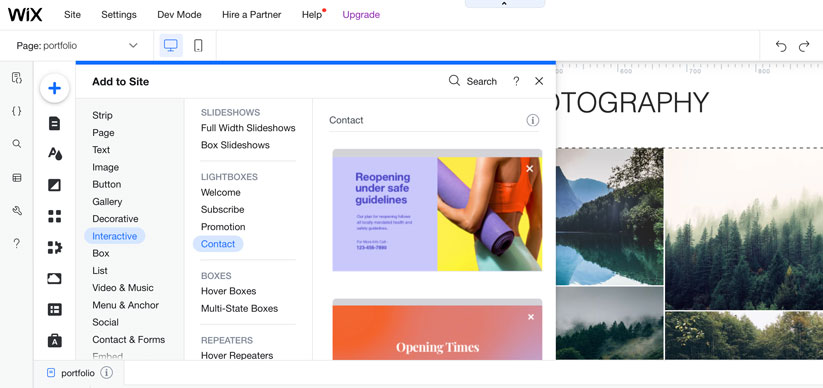Image resolution: width=823 pixels, height=388 pixels.
Task: Choose Promotion lightboxes
Action: (223, 227)
